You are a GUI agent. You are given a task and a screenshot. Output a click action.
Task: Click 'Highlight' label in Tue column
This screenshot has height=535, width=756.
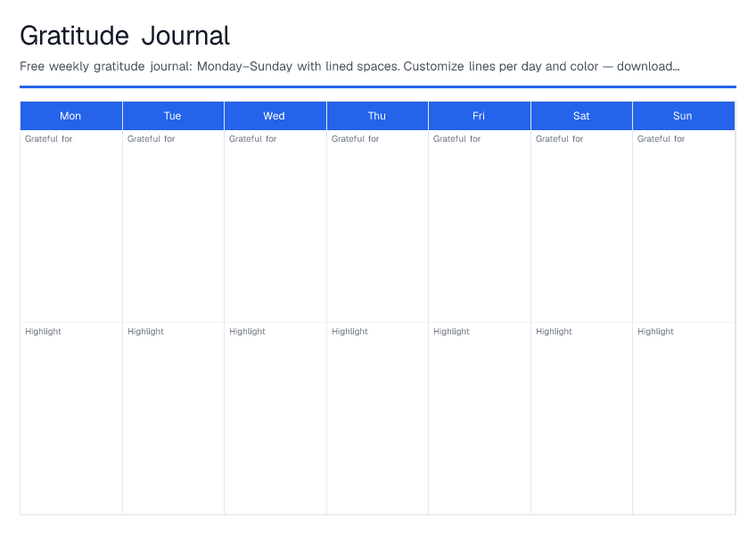145,332
